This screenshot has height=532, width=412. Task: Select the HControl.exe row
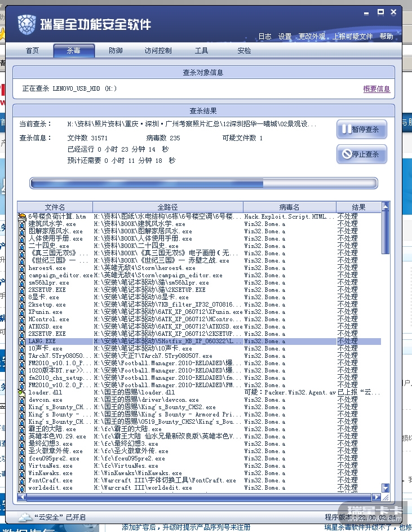tap(200, 320)
